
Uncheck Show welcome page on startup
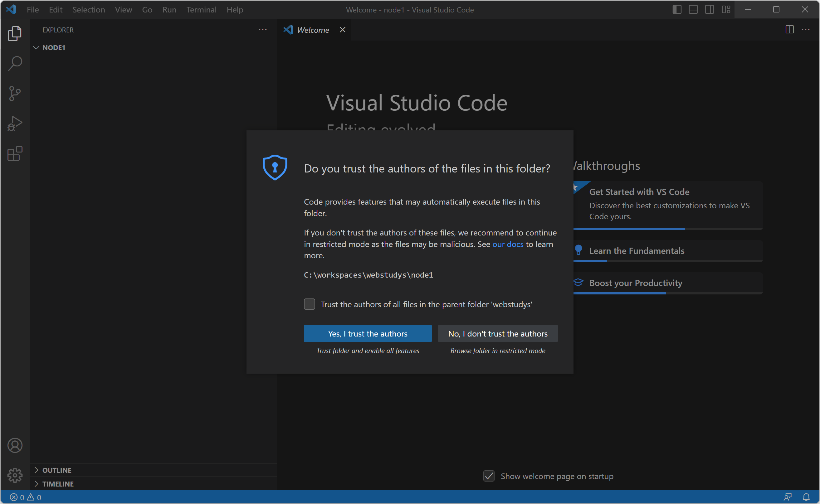pyautogui.click(x=489, y=476)
